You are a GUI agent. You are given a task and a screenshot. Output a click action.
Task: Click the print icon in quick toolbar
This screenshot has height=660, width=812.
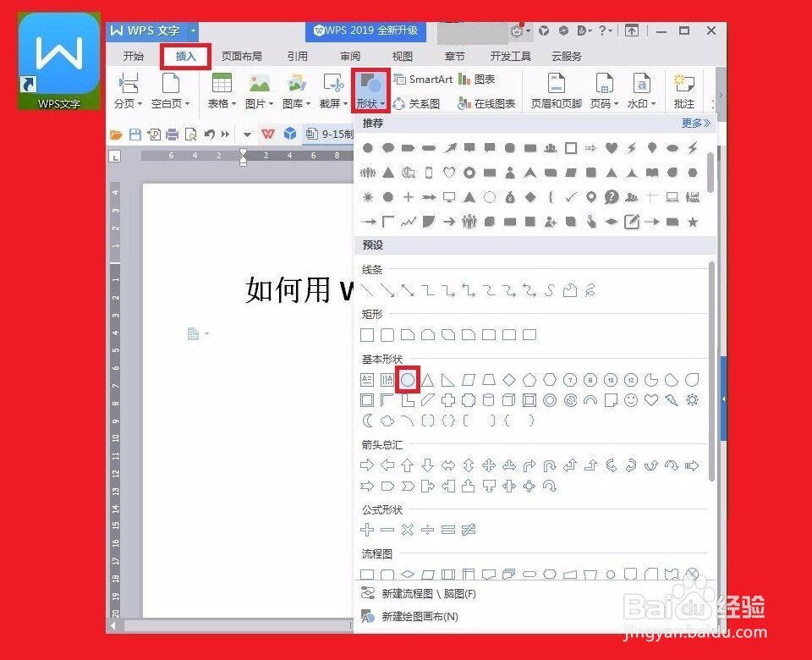(172, 135)
